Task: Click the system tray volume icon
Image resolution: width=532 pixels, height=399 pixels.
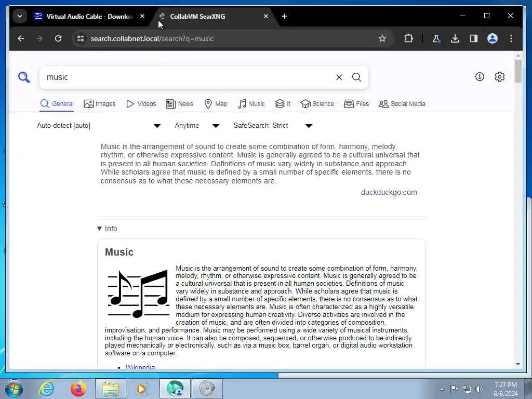Action: tap(480, 389)
